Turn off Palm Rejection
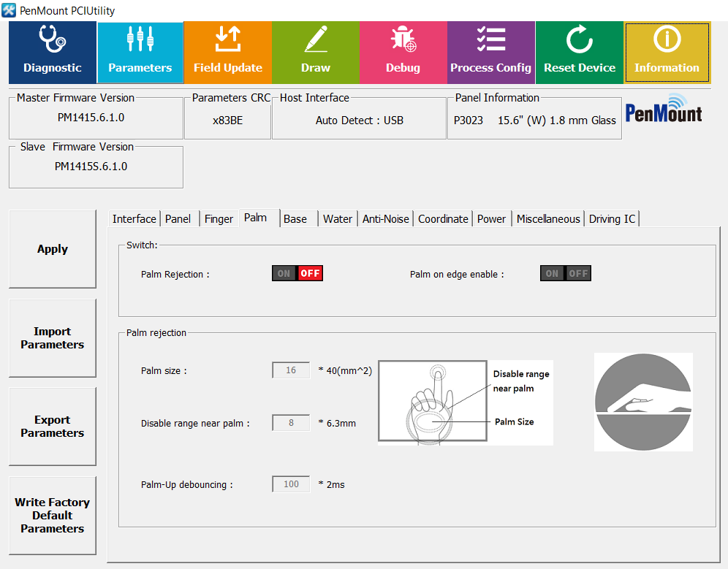 click(x=310, y=272)
